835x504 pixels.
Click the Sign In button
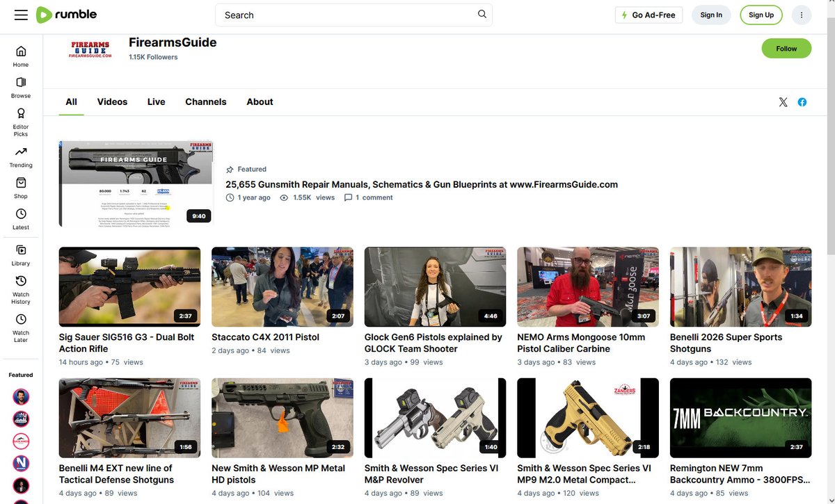(711, 15)
